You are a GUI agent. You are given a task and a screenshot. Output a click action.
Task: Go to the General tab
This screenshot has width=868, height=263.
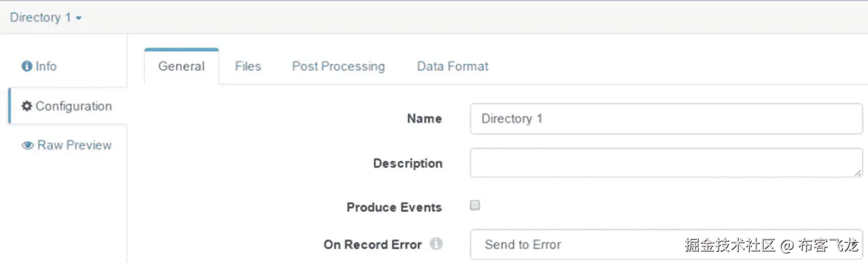[181, 67]
